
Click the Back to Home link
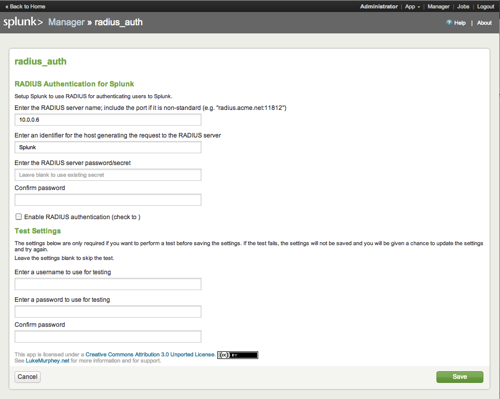25,6
